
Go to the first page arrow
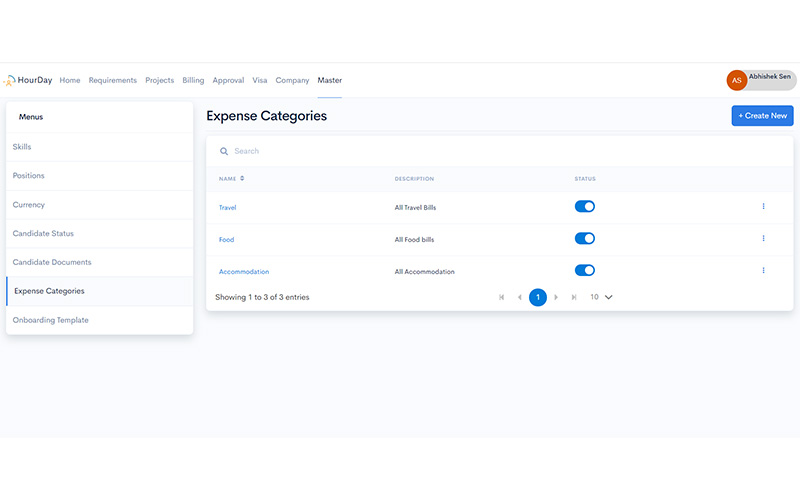[x=501, y=297]
